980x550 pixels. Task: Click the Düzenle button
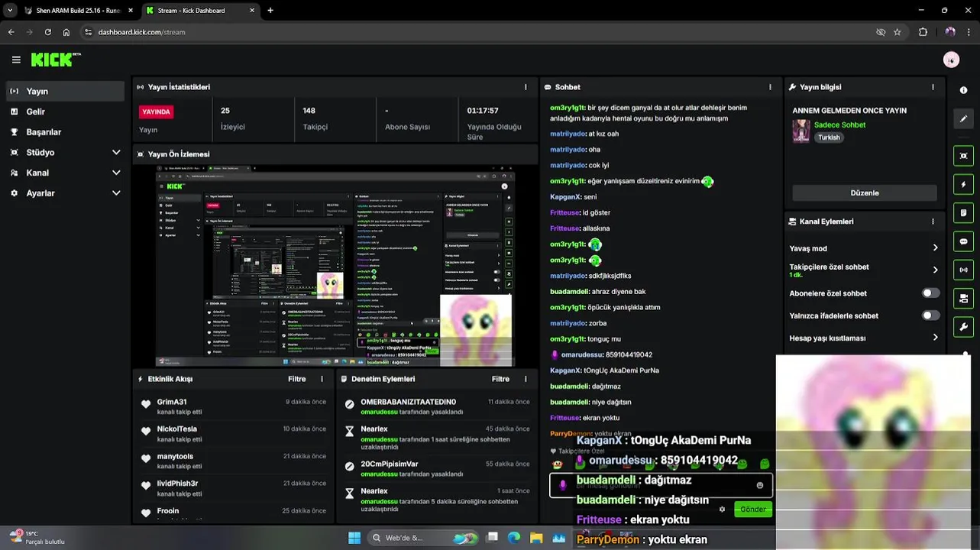point(865,193)
